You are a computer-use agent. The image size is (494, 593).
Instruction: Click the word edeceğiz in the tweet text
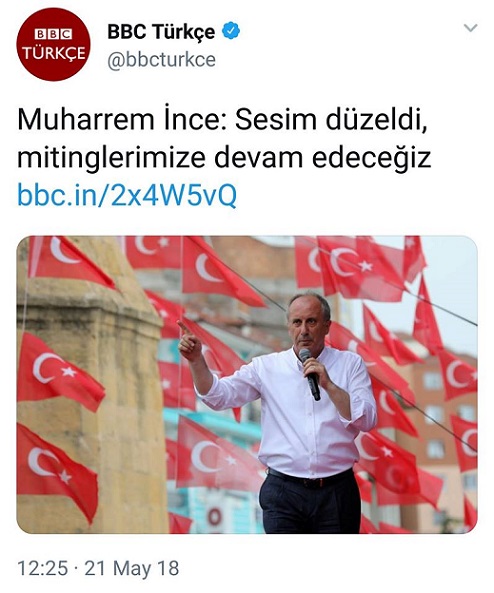(372, 158)
